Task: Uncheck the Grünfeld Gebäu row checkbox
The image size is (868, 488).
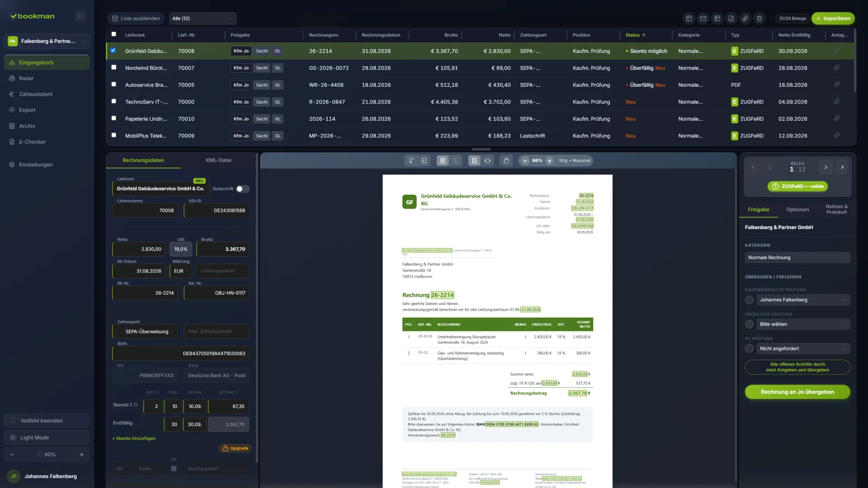Action: tap(113, 50)
